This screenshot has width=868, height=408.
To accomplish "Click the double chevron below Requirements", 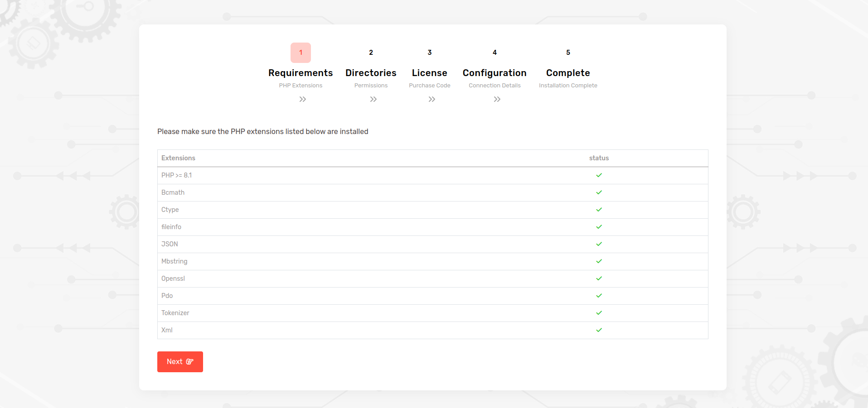I will [x=302, y=99].
